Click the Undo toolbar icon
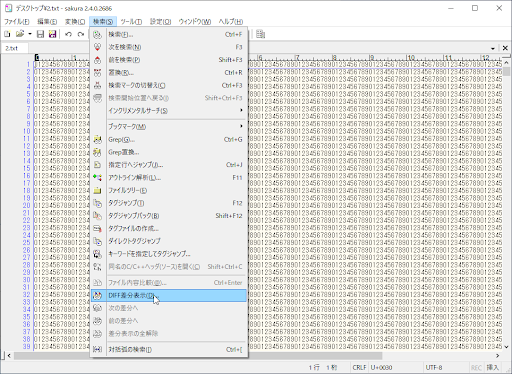Viewport: 512px width, 374px height. [68, 34]
